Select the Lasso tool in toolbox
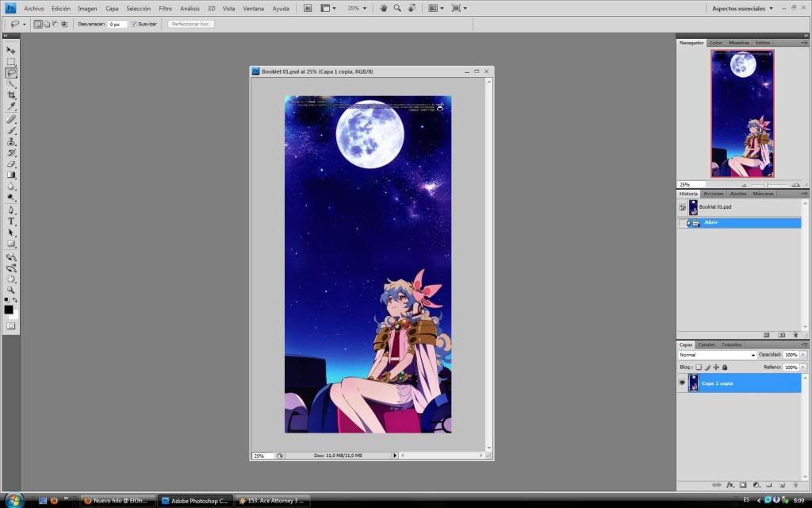The image size is (812, 508). pos(11,73)
